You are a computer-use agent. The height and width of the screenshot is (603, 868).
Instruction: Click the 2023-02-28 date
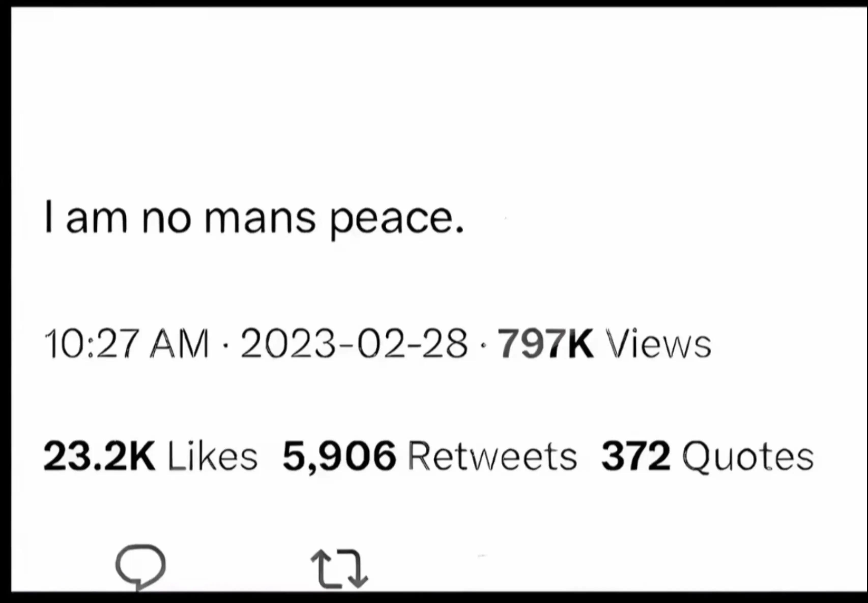pyautogui.click(x=354, y=343)
